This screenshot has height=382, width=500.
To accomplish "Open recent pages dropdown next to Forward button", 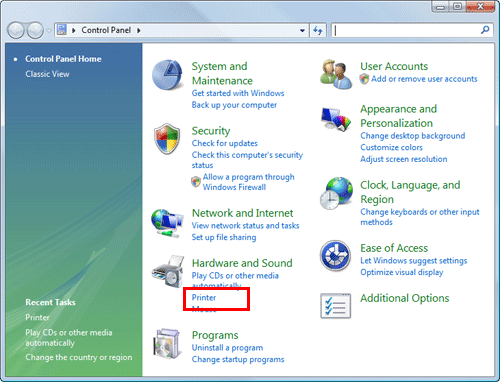I will pyautogui.click(x=49, y=31).
